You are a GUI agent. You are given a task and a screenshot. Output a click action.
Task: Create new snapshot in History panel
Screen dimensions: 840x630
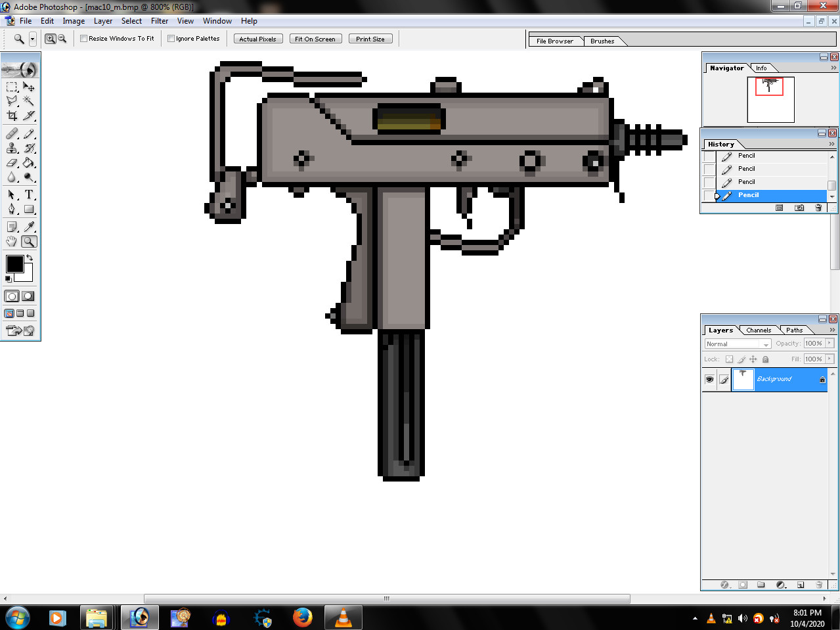[x=799, y=208]
